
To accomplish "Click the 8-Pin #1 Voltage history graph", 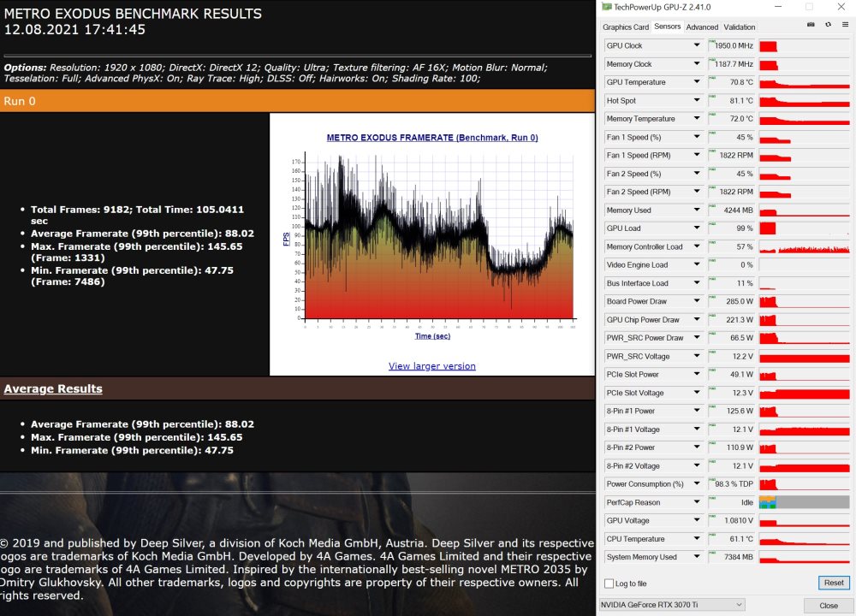I will click(x=804, y=429).
